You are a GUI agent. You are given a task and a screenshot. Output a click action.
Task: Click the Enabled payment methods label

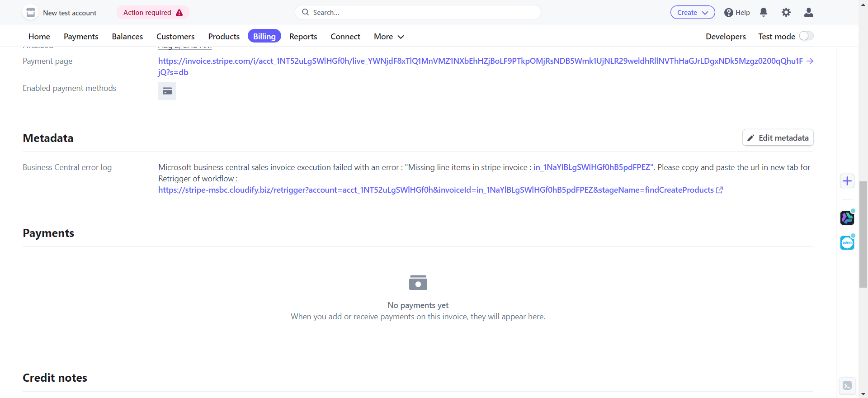pos(70,88)
